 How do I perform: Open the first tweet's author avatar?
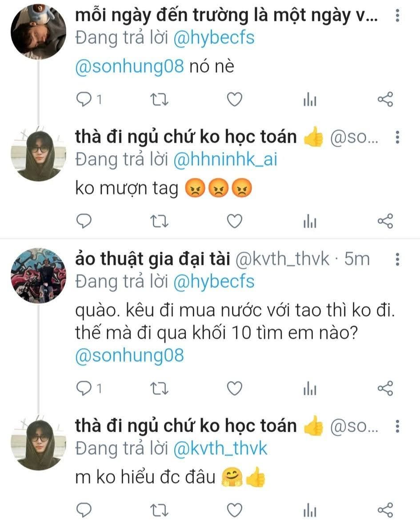click(38, 31)
